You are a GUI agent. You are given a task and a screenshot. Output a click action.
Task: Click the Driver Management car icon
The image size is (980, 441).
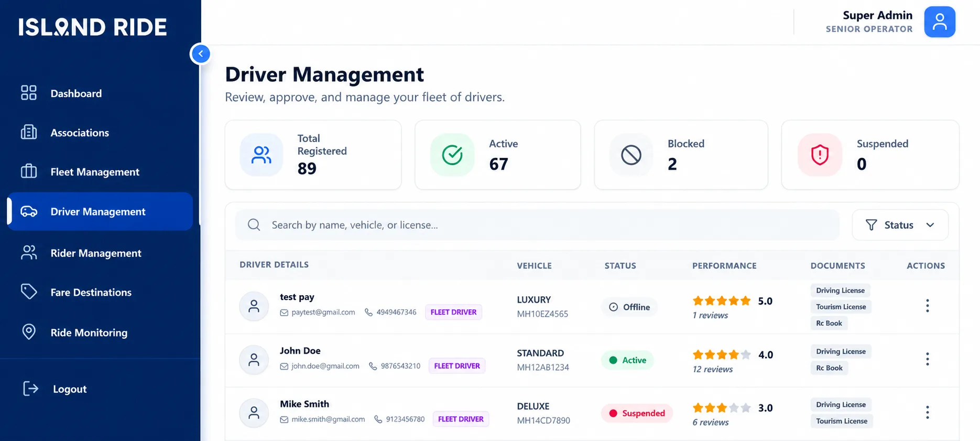[x=29, y=211]
